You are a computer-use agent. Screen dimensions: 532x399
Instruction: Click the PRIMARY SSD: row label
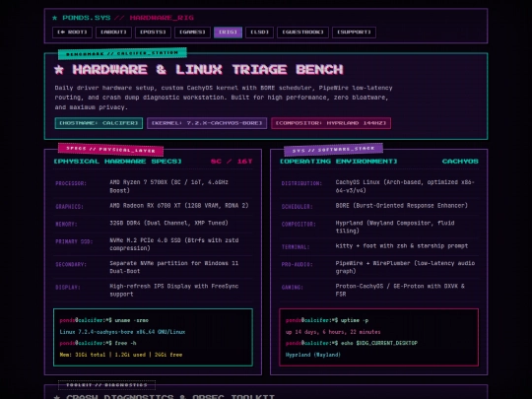(74, 241)
